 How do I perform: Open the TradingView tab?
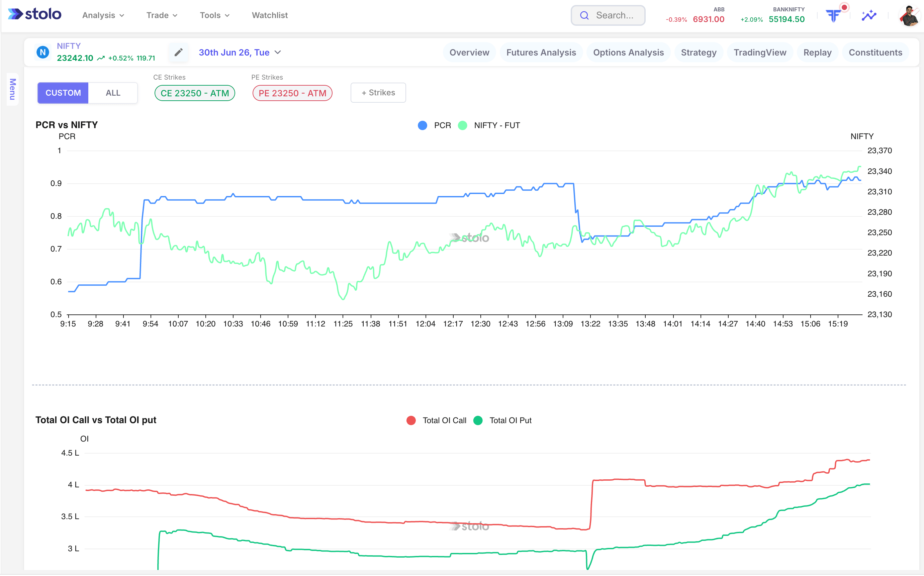[x=760, y=53]
